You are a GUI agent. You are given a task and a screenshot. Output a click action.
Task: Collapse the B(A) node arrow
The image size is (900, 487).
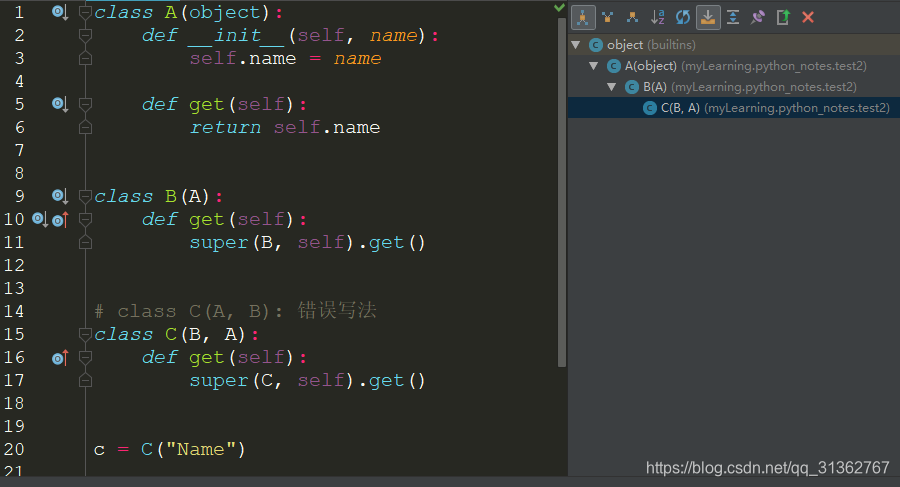(612, 87)
